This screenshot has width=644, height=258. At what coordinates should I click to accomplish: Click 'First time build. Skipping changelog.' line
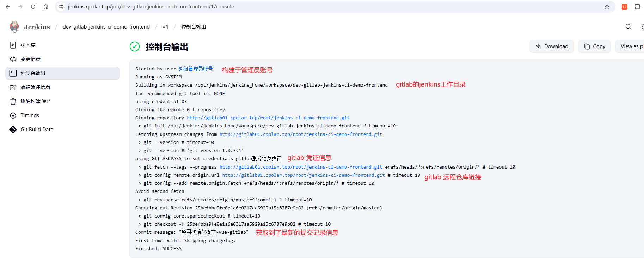[185, 241]
